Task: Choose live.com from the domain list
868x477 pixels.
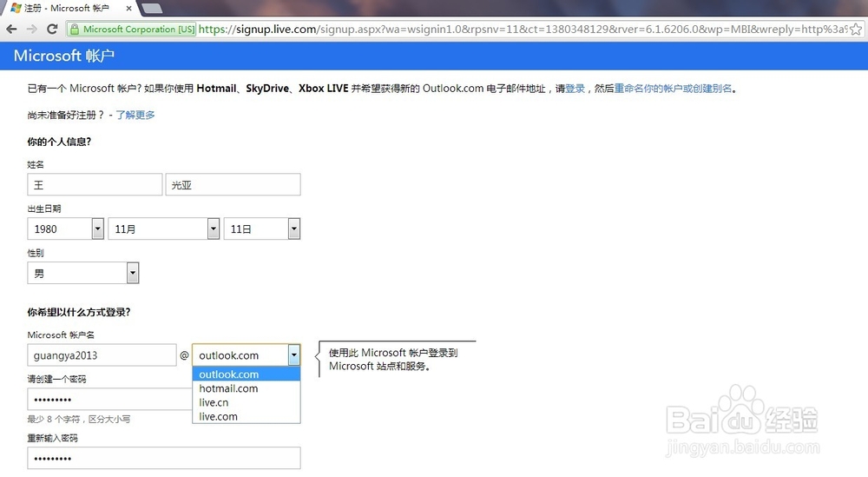Action: [x=247, y=416]
